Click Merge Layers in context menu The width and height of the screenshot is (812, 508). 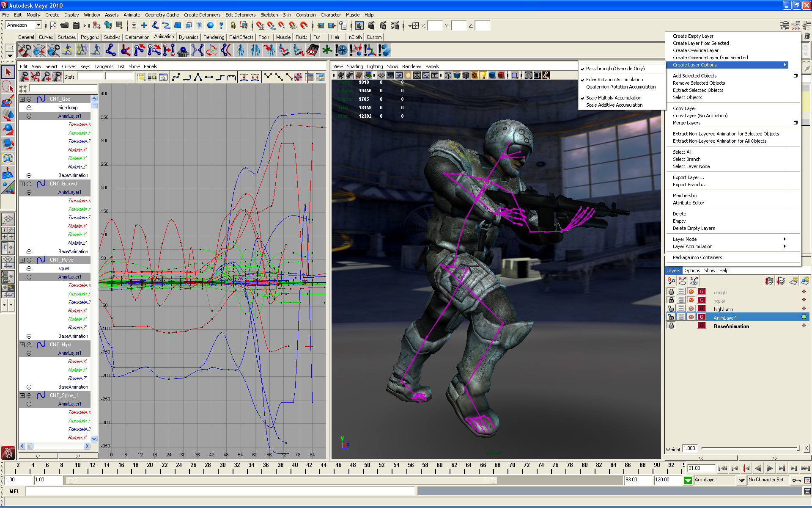tap(686, 123)
